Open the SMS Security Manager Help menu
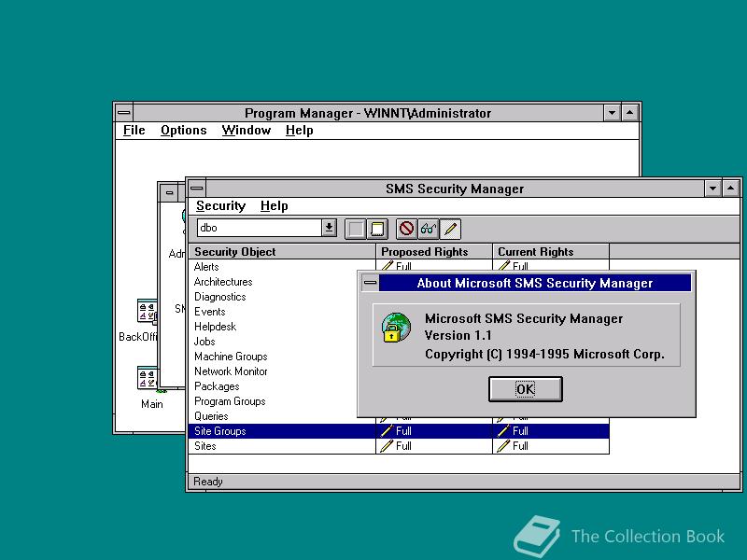The image size is (747, 560). coord(274,205)
